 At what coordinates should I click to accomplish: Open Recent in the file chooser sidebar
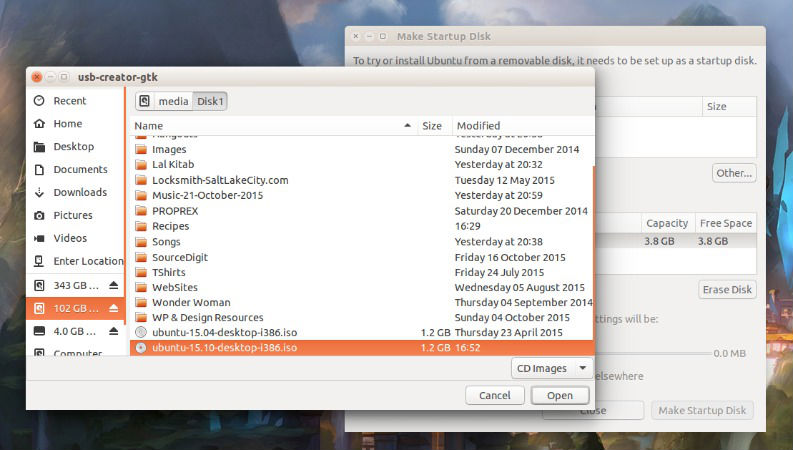[75, 101]
